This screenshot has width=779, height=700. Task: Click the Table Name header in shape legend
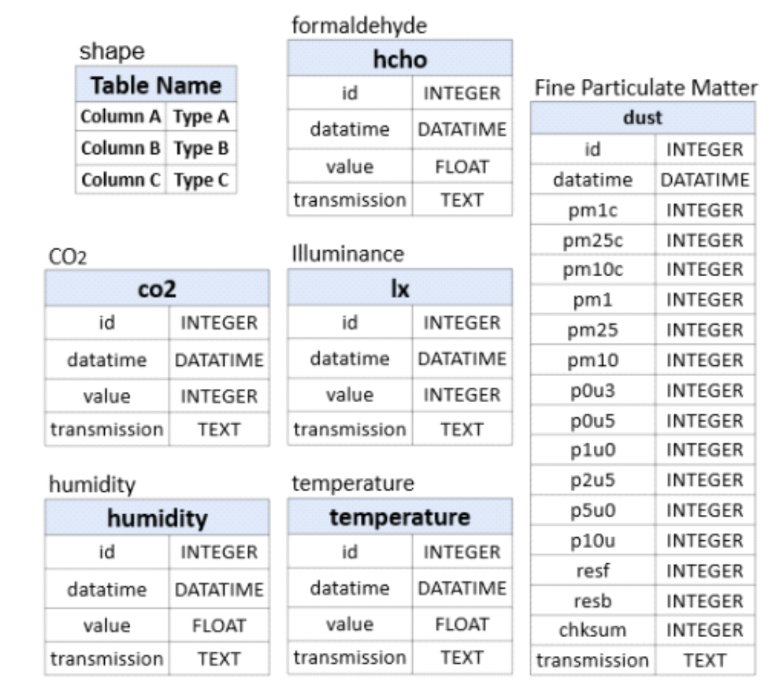click(x=156, y=85)
